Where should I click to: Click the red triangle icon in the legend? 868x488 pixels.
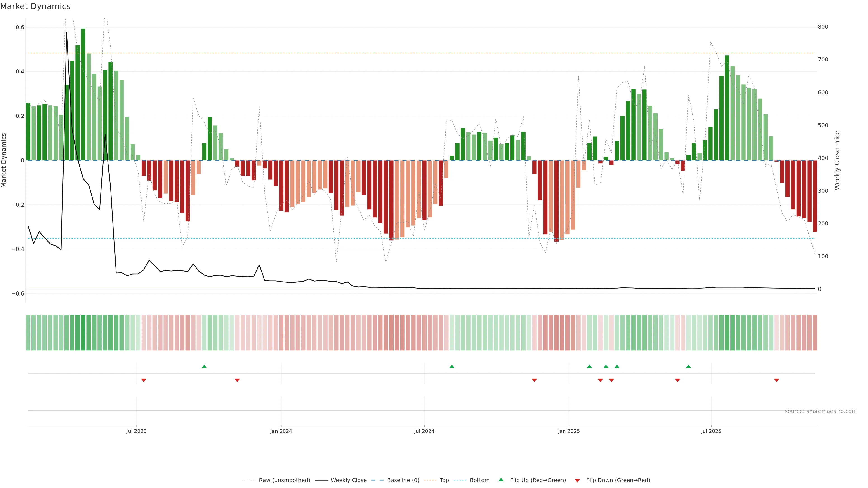pos(577,481)
